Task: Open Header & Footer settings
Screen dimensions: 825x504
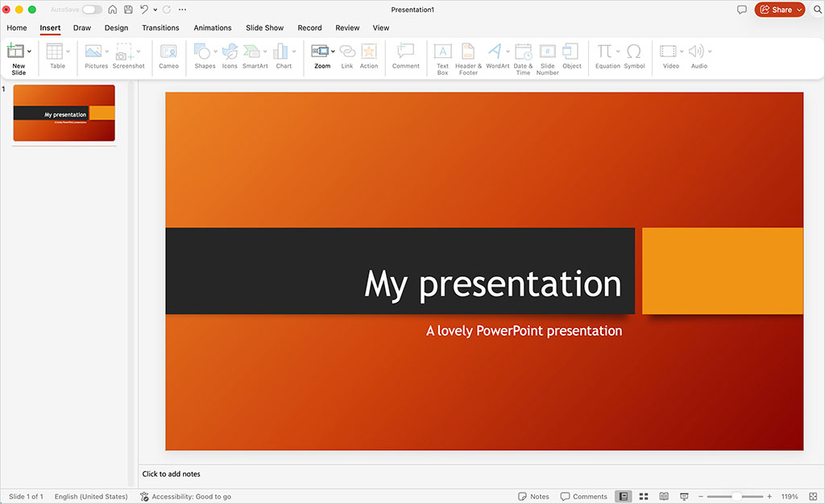Action: coord(468,59)
